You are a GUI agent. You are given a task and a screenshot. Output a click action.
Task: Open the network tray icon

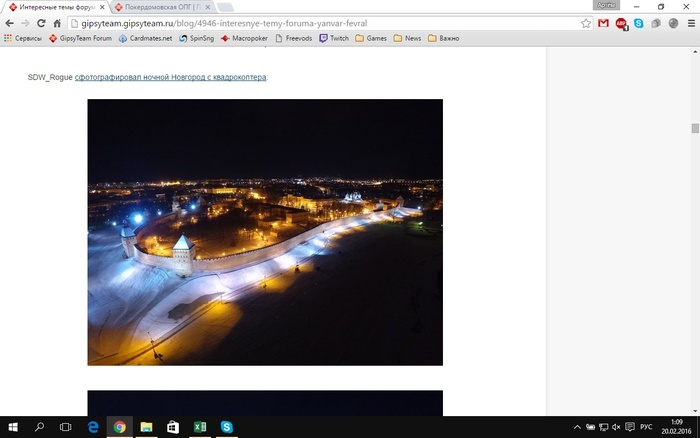(604, 427)
